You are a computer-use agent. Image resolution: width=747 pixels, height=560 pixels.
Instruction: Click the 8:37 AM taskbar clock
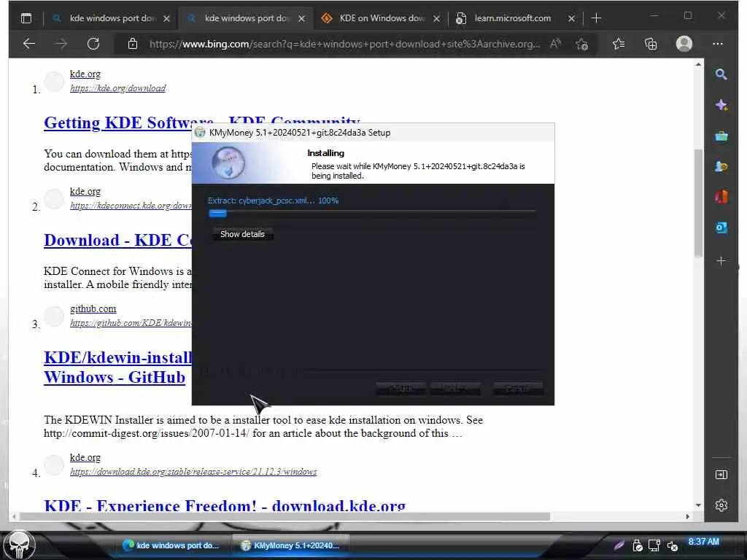[x=703, y=542]
